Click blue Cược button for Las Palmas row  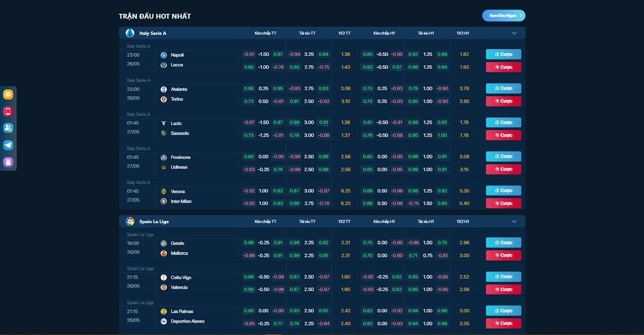pos(504,310)
